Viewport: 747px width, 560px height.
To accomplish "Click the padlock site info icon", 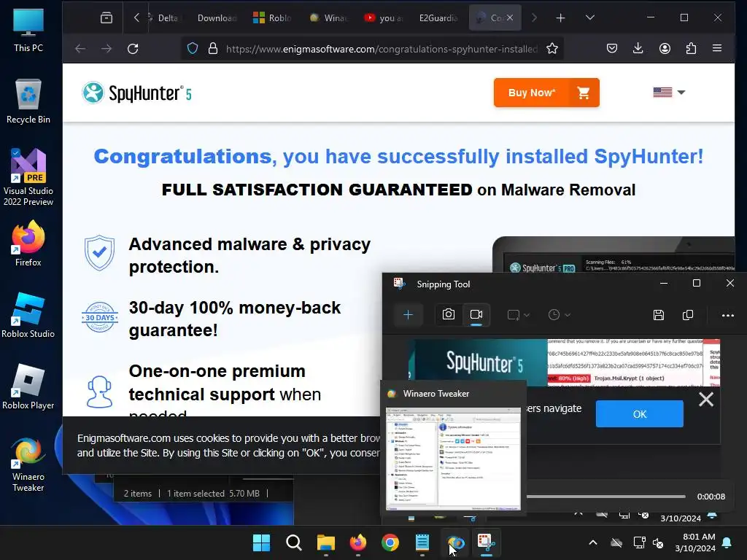I will 213,49.
